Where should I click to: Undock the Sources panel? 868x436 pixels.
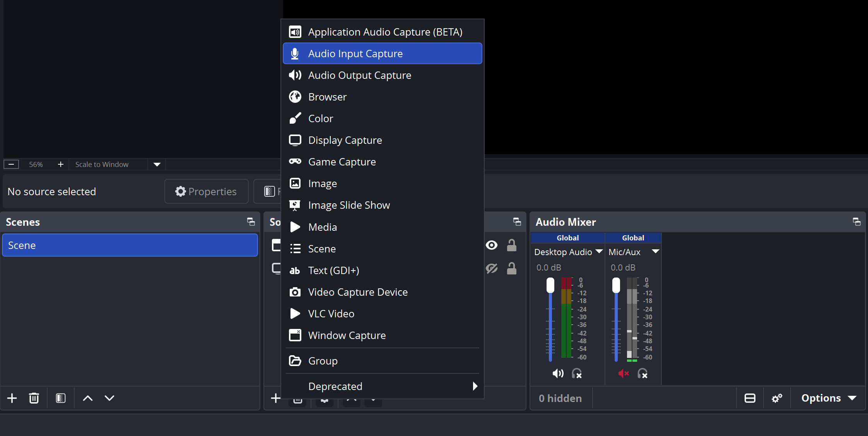click(517, 221)
